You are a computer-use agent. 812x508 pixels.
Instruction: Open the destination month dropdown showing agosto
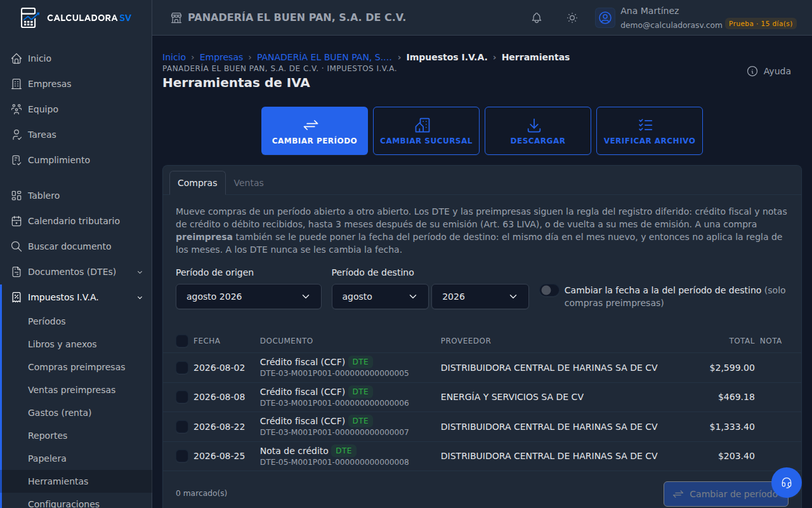click(380, 297)
